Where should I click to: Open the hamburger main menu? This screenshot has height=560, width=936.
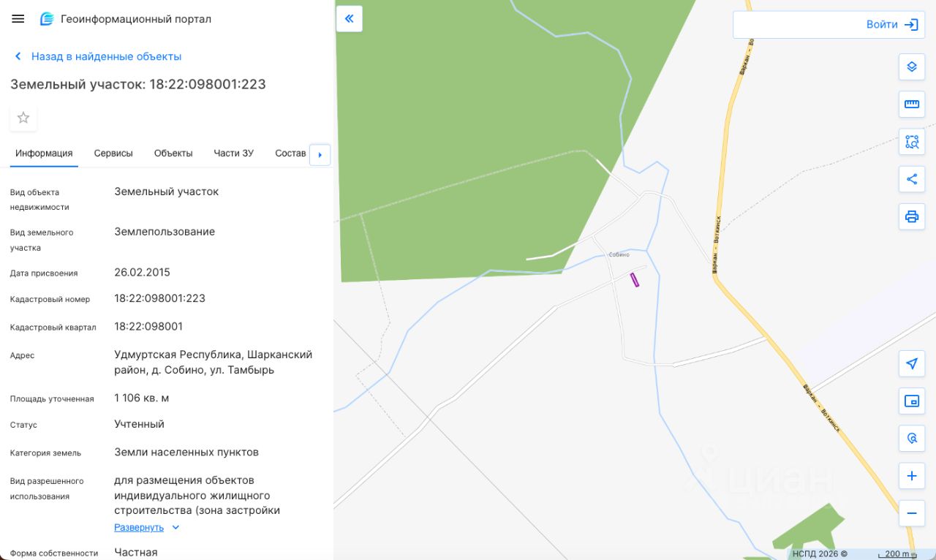click(18, 19)
